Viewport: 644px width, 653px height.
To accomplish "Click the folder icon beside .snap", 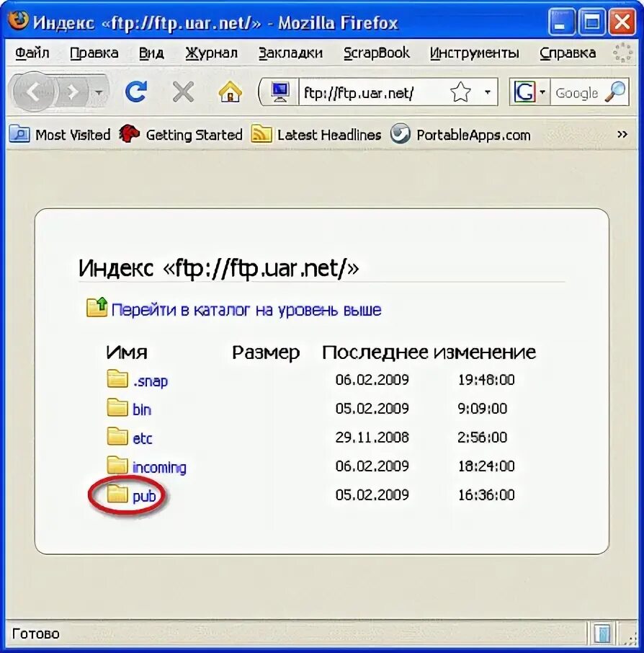I will 117,378.
